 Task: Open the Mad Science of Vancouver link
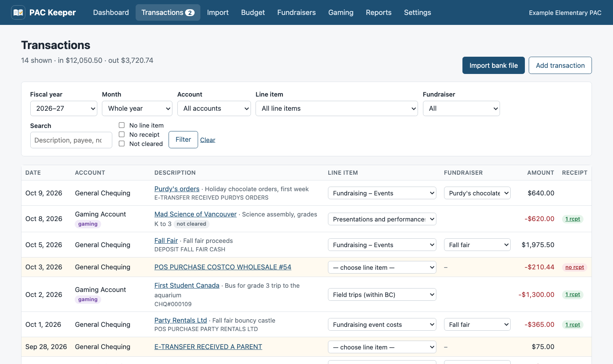point(195,214)
